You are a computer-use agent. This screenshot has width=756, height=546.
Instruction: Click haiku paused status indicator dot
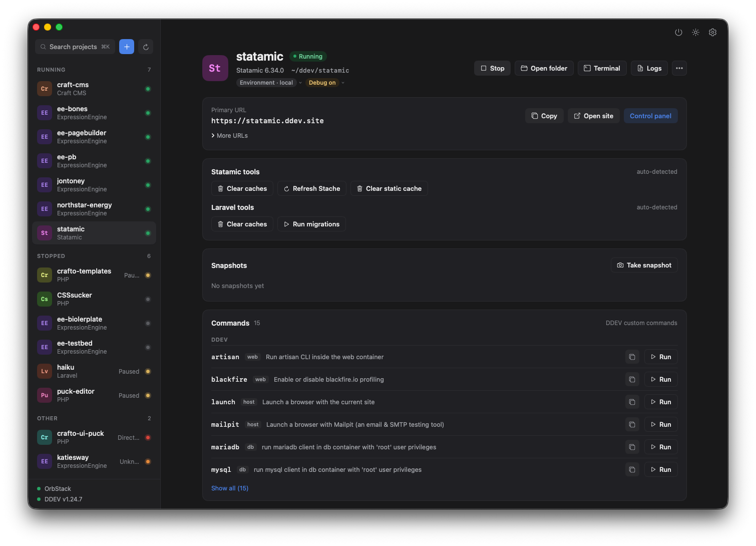tap(148, 371)
